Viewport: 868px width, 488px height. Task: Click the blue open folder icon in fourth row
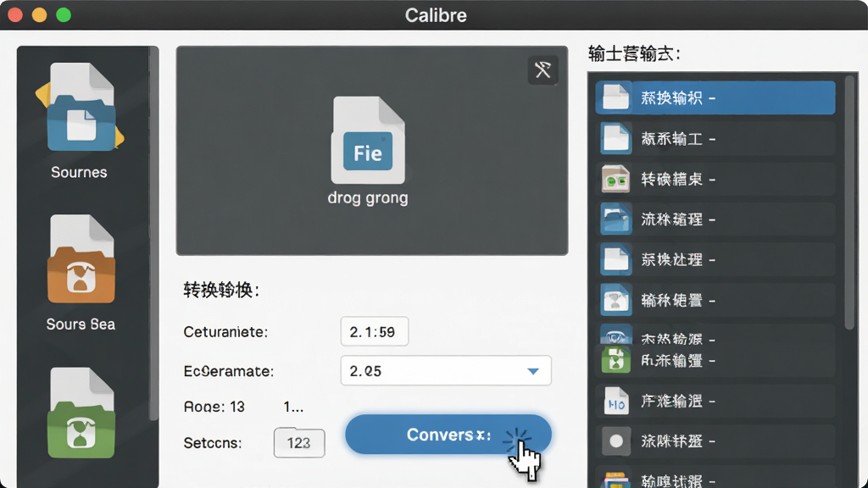coord(615,219)
